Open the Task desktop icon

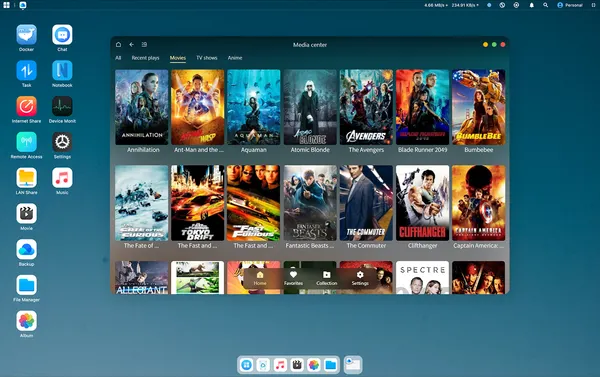coord(26,70)
